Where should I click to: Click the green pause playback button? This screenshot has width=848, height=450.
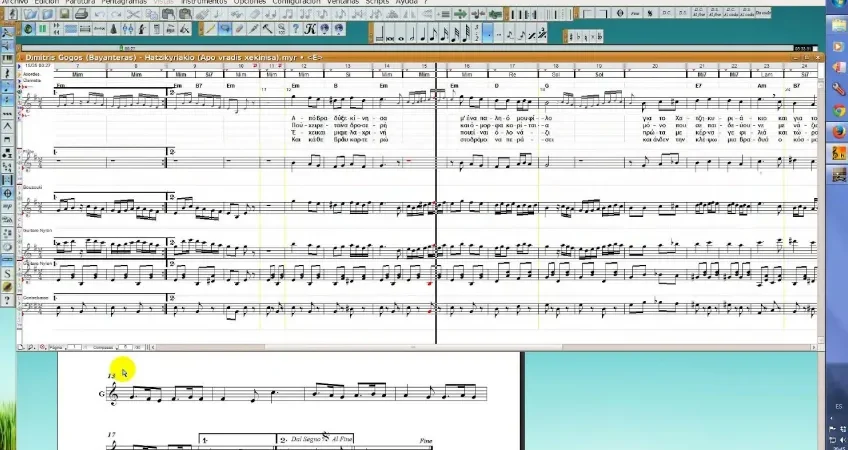pyautogui.click(x=42, y=29)
